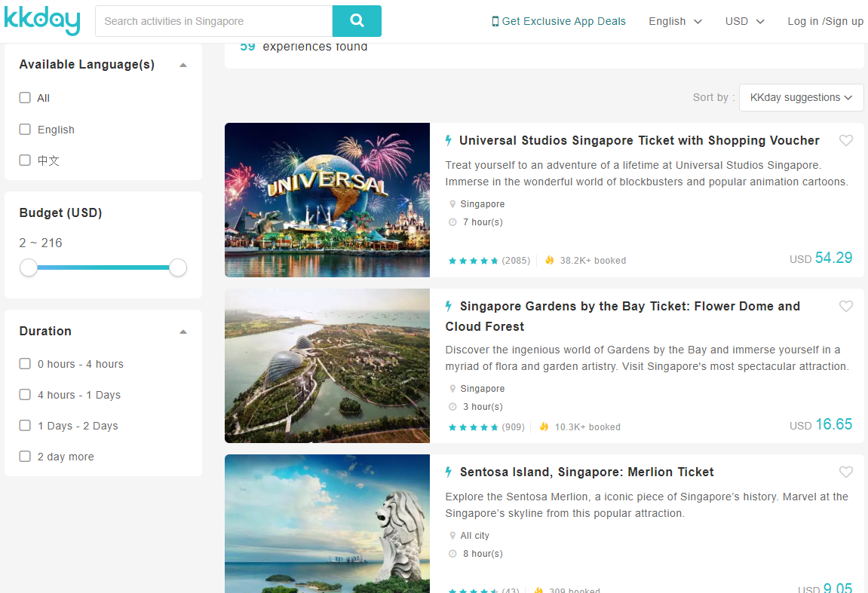The width and height of the screenshot is (868, 593).
Task: Click the USD 54.29 price
Action: pyautogui.click(x=821, y=258)
